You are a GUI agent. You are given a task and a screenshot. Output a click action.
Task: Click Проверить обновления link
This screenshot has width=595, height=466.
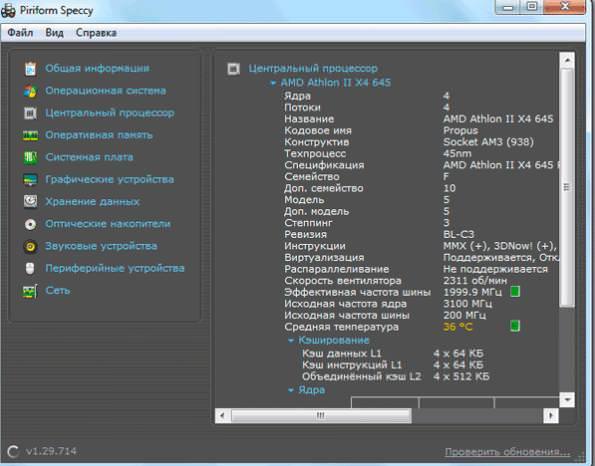point(507,452)
